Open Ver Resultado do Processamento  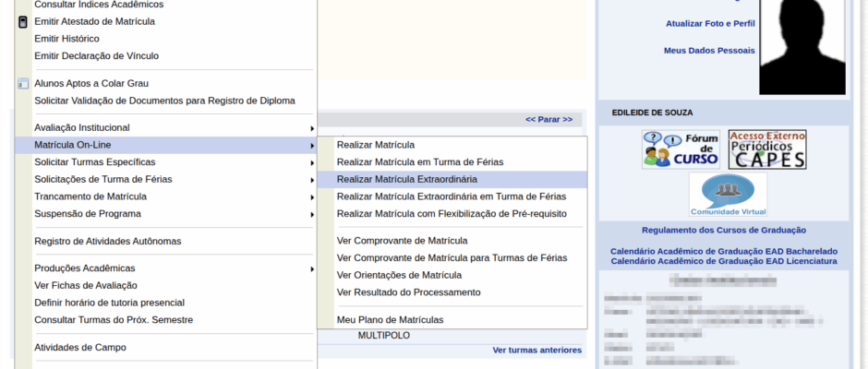408,292
